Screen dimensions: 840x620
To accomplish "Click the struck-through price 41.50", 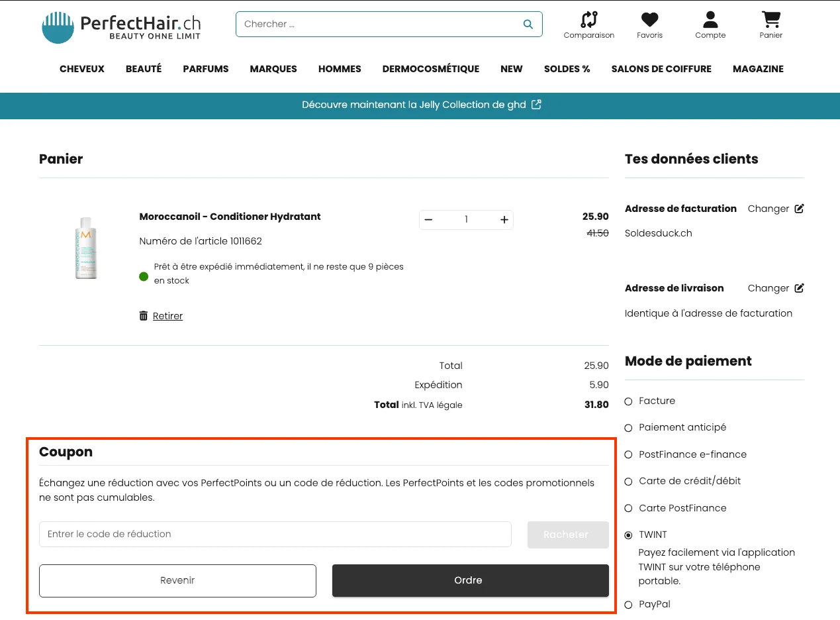I will 598,233.
